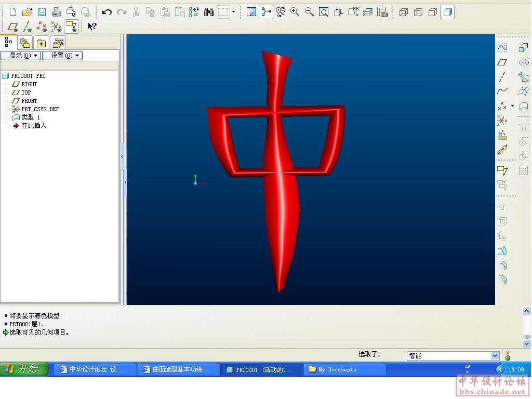Switch to 曲面造型基本功练 taskbar window

tap(178, 369)
